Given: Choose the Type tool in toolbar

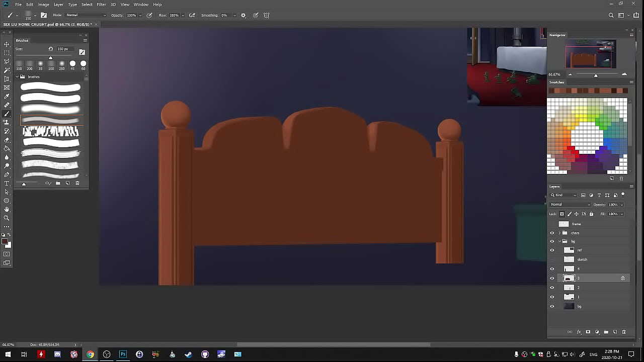Looking at the screenshot, I should click(7, 184).
